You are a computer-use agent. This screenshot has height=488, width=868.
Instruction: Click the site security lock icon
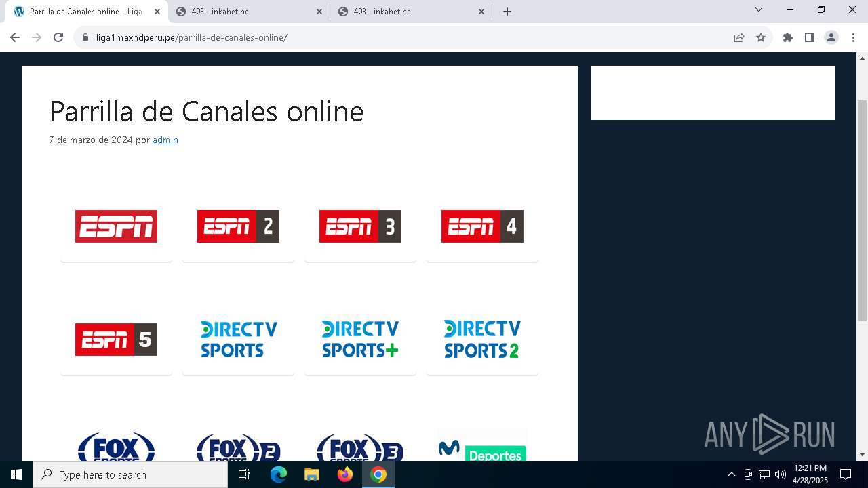tap(85, 37)
